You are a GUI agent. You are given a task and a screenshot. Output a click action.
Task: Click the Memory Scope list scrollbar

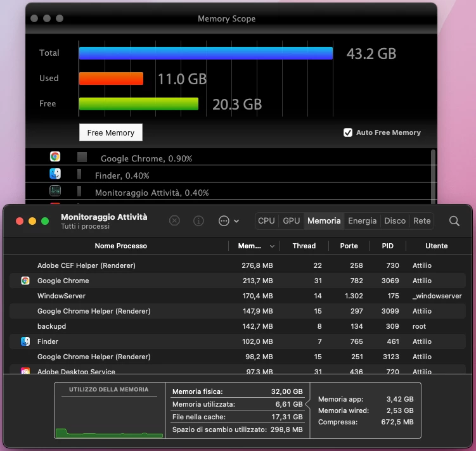point(433,177)
